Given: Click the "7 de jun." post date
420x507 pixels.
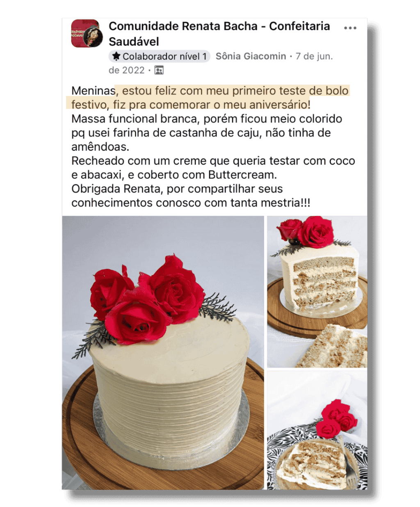Looking at the screenshot, I should (314, 56).
